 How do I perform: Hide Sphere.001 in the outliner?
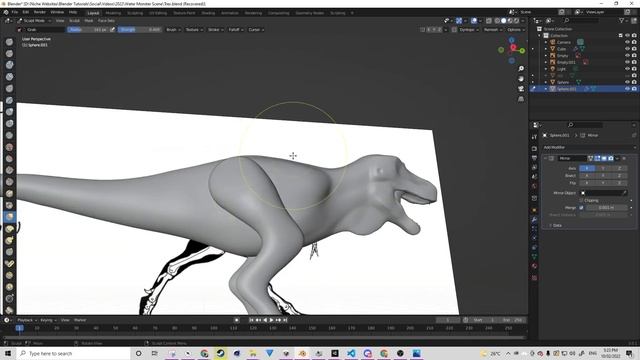pyautogui.click(x=627, y=89)
